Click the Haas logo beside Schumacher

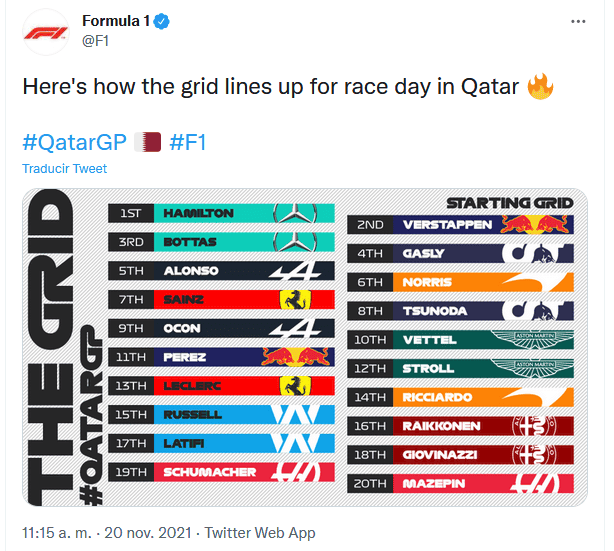pyautogui.click(x=301, y=471)
